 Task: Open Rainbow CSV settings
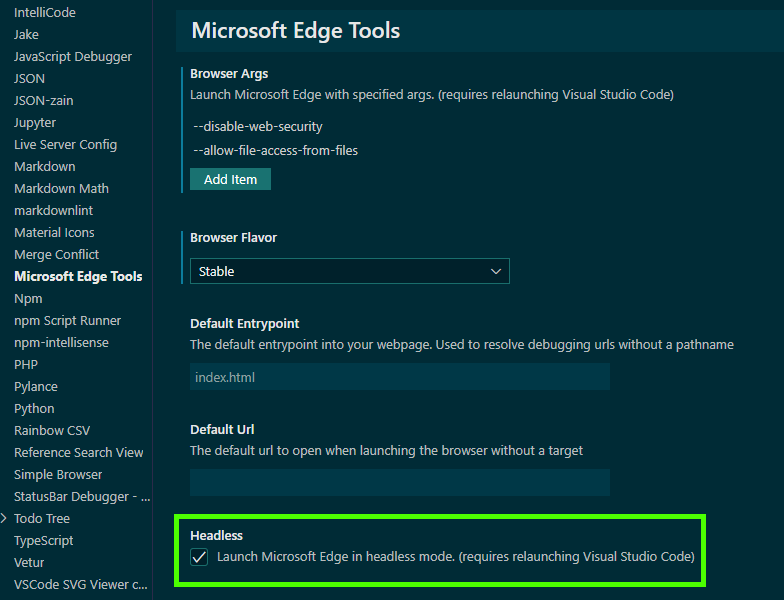[x=52, y=430]
